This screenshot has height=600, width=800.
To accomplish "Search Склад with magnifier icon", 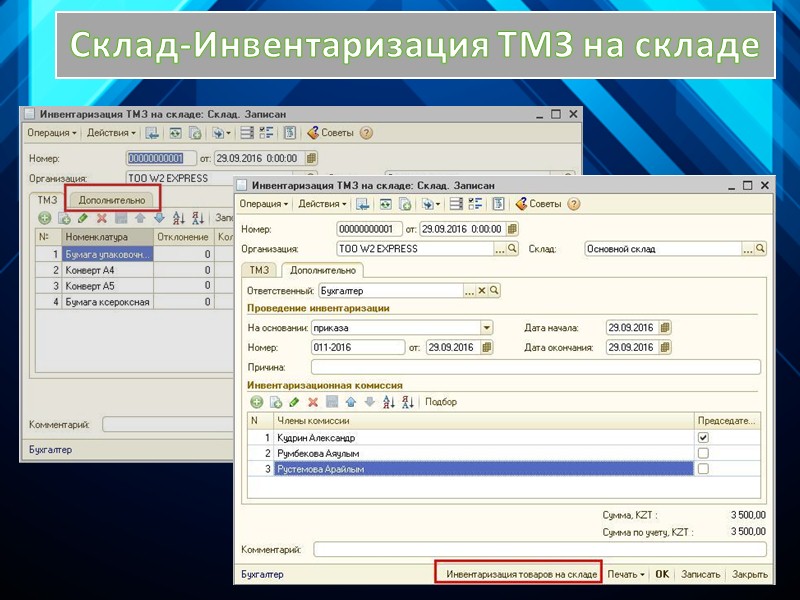I will pyautogui.click(x=760, y=248).
